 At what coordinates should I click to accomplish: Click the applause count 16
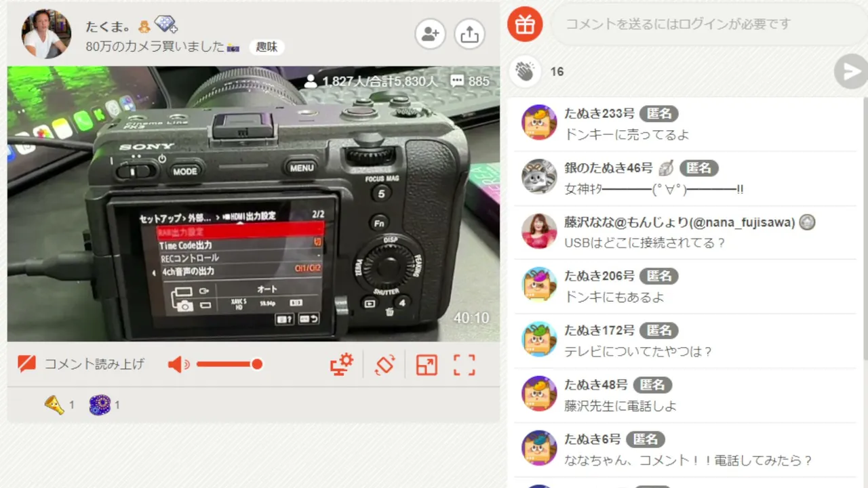[557, 72]
